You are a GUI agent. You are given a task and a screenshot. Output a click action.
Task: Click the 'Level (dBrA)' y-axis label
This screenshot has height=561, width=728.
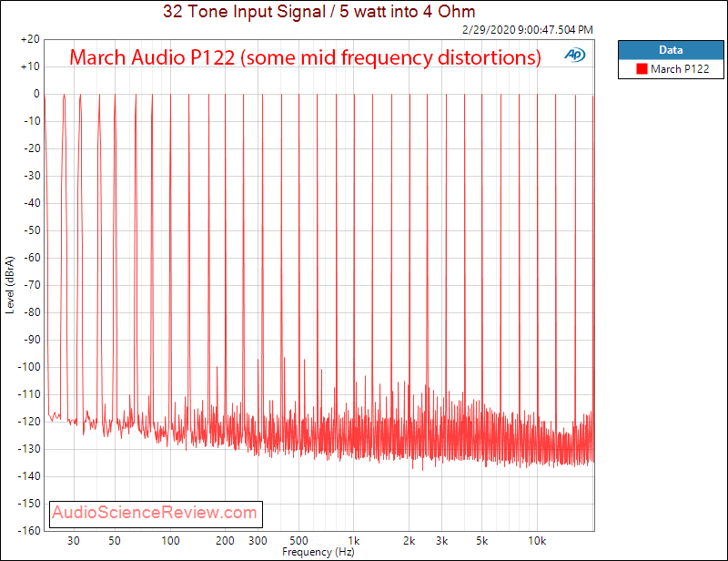pyautogui.click(x=10, y=285)
